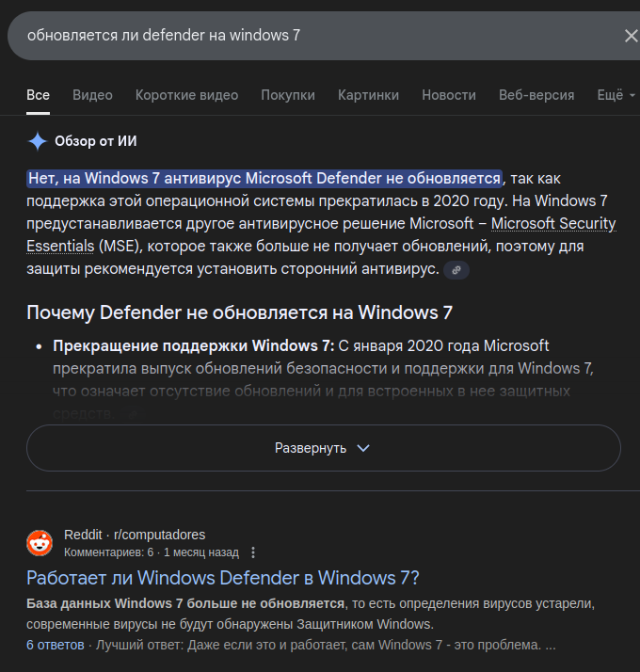This screenshot has height=672, width=640.
Task: Open result Работает ли Windows Defender в Windows 7?
Action: point(222,578)
